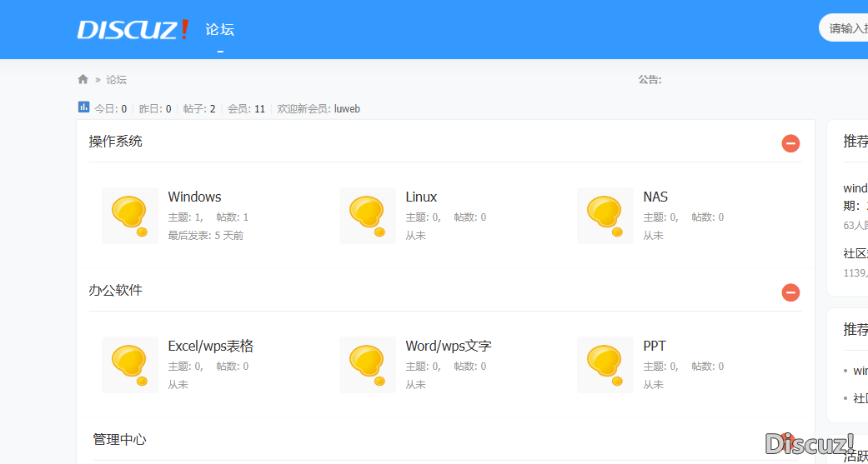Open the Linux forum title link

(421, 197)
